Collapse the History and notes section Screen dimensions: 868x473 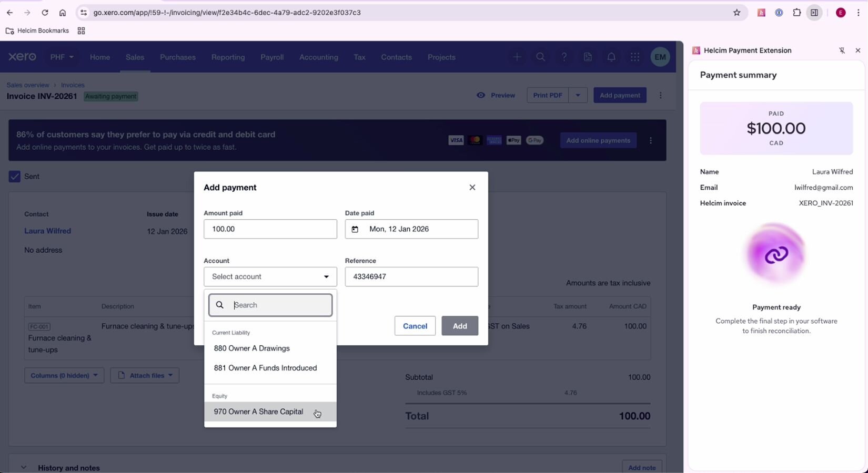pos(23,467)
